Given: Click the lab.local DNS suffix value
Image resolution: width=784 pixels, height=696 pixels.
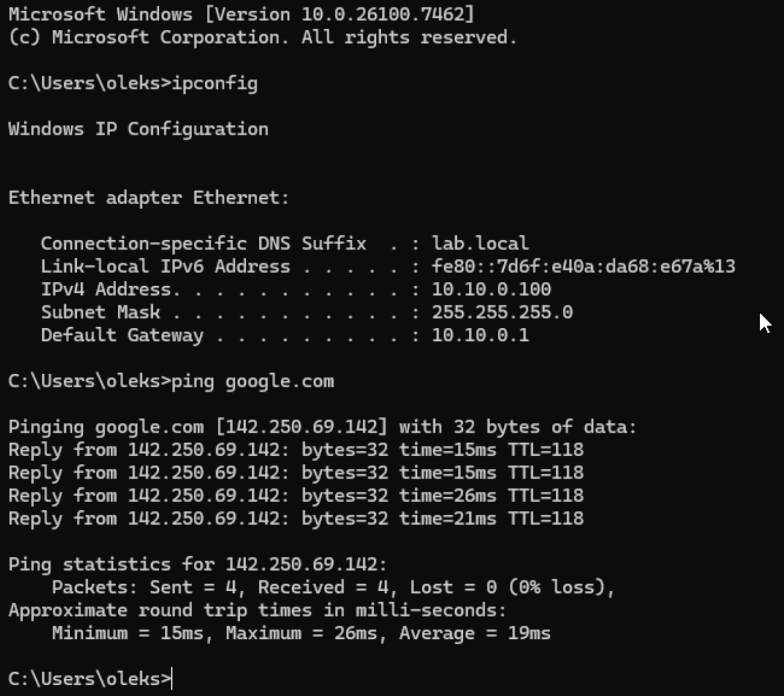Looking at the screenshot, I should (480, 243).
